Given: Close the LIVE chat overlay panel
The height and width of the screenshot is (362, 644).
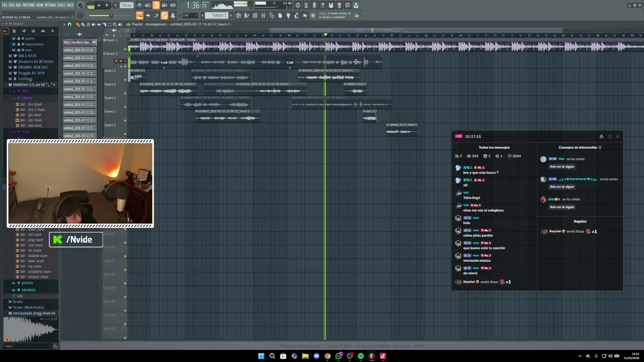Looking at the screenshot, I should [x=617, y=136].
